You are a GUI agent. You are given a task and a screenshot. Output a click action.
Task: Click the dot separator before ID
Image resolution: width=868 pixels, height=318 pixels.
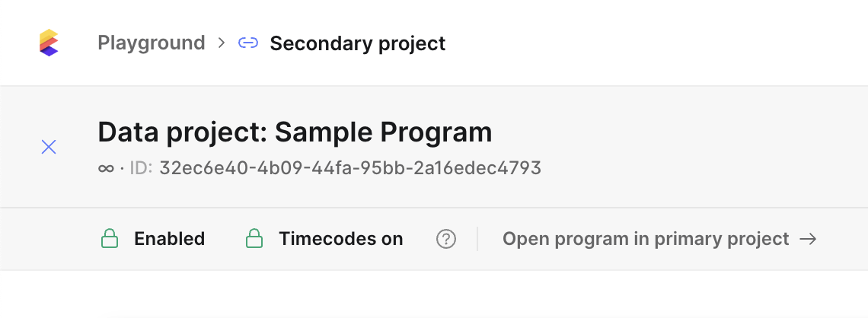pos(122,168)
